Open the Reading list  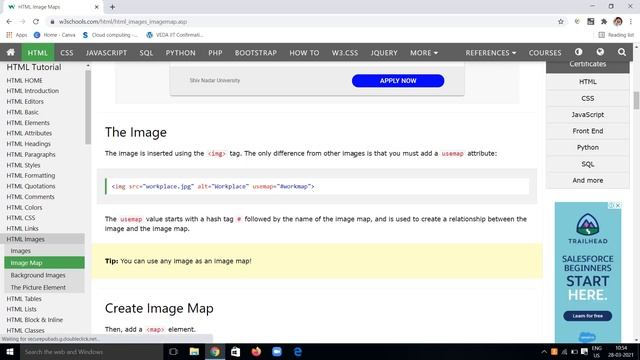click(x=616, y=35)
